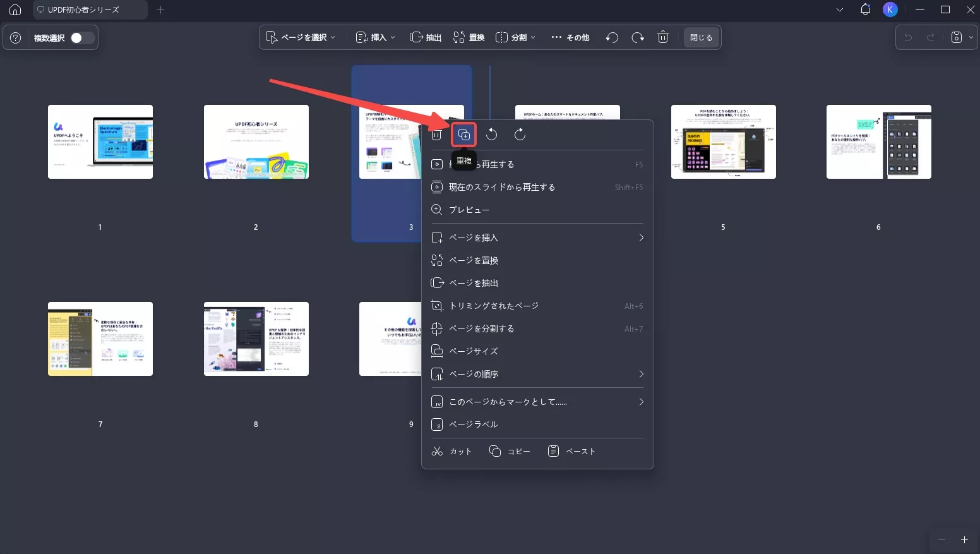Screen dimensions: 980x554
Task: Select トリミングされたページ menu item
Action: point(537,306)
